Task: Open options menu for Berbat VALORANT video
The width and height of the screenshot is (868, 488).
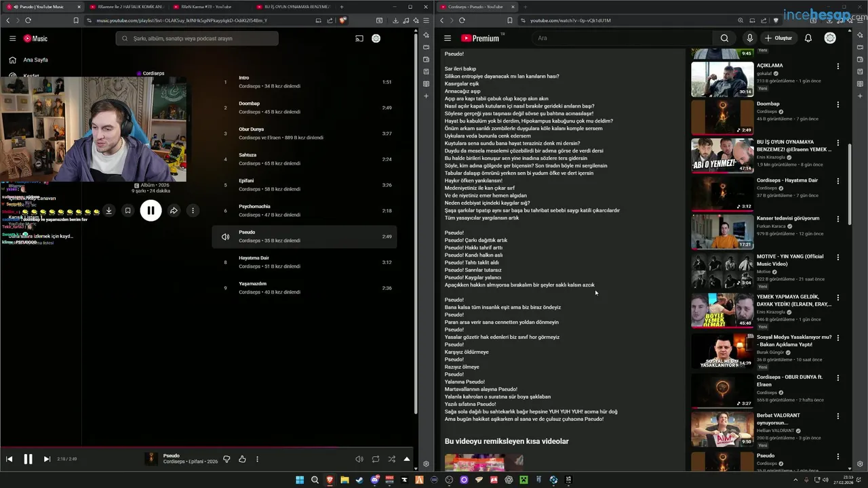Action: coord(838,416)
